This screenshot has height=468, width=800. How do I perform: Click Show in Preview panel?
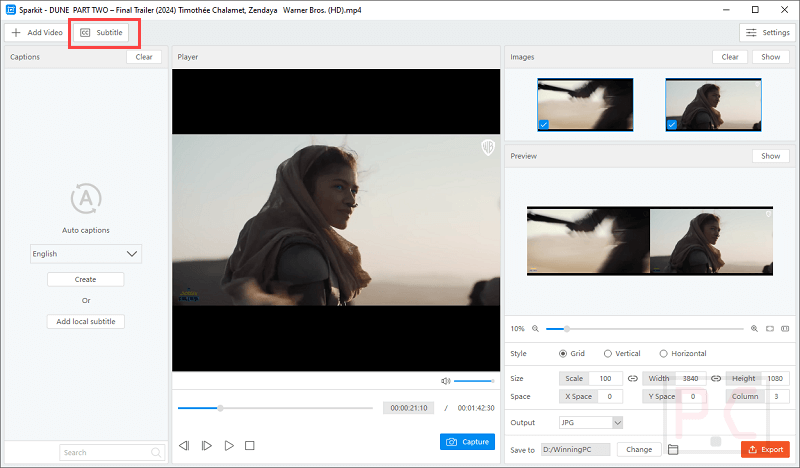[x=770, y=156]
